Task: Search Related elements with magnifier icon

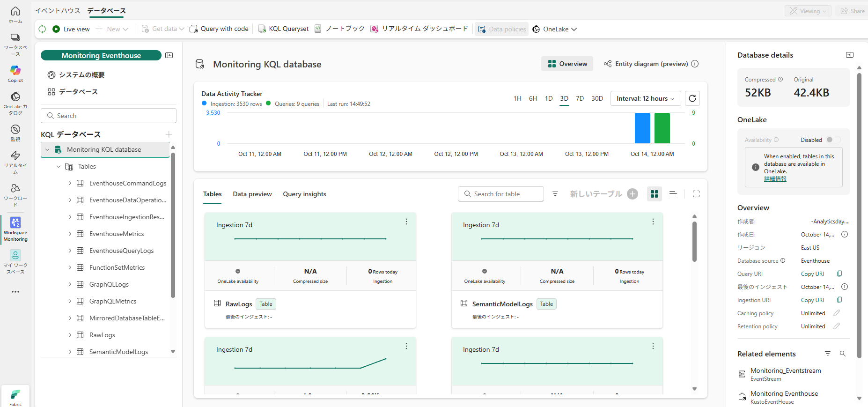Action: click(x=843, y=354)
